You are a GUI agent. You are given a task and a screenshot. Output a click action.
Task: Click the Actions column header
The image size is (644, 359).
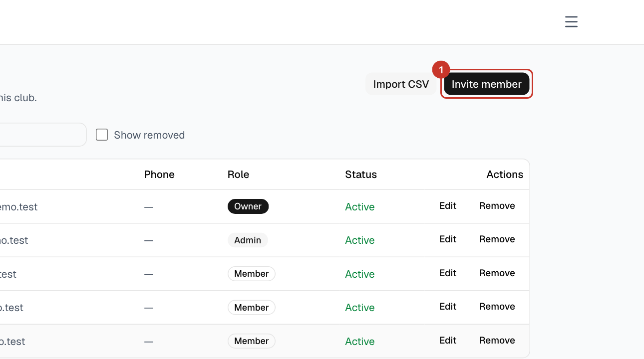point(505,175)
